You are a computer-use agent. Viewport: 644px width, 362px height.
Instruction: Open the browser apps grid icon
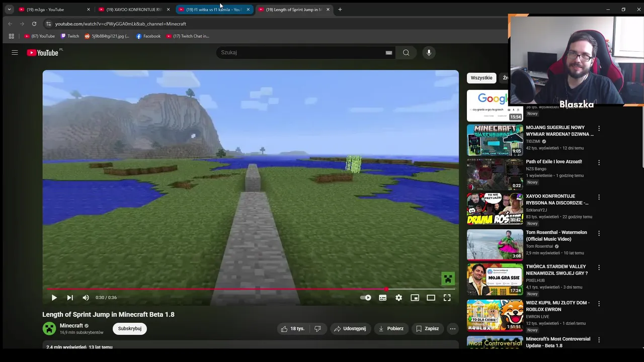[x=11, y=36]
